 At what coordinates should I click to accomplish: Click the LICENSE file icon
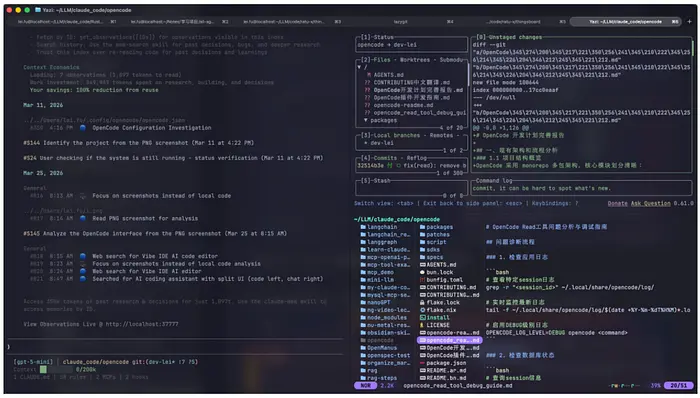point(422,325)
